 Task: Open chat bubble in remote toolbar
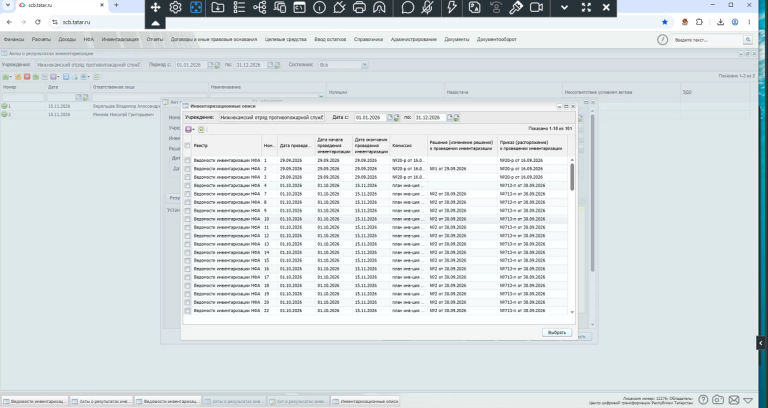point(408,7)
